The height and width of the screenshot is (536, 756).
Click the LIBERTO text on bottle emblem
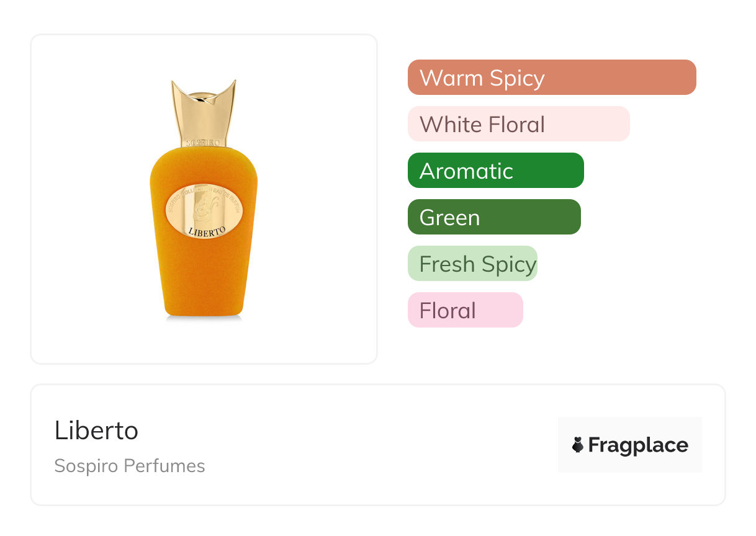[x=205, y=230]
